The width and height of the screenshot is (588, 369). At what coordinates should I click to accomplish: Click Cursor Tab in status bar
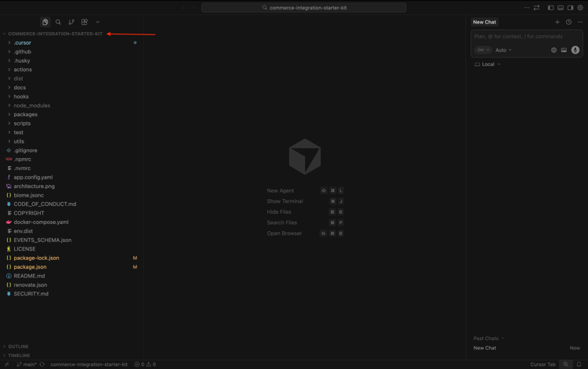pos(543,364)
